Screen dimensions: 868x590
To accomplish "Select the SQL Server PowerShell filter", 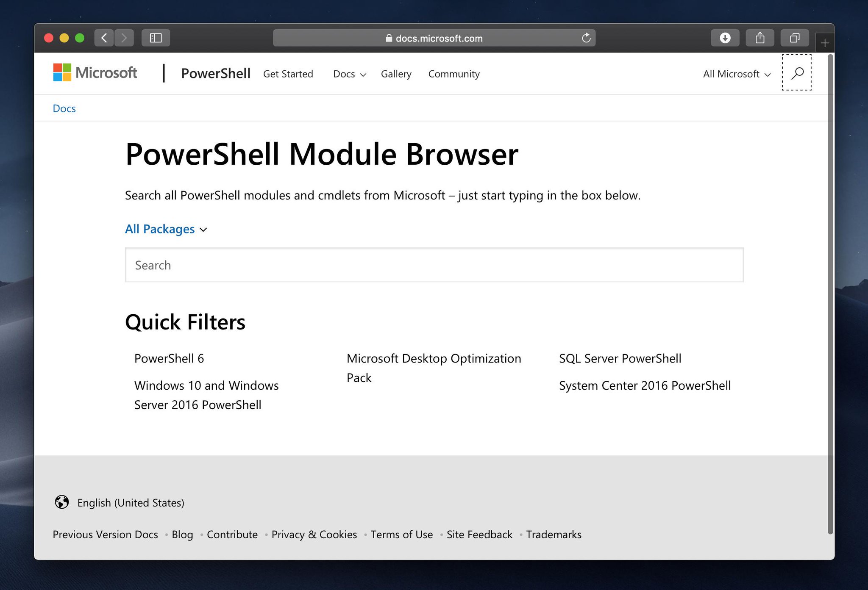I will pos(620,359).
